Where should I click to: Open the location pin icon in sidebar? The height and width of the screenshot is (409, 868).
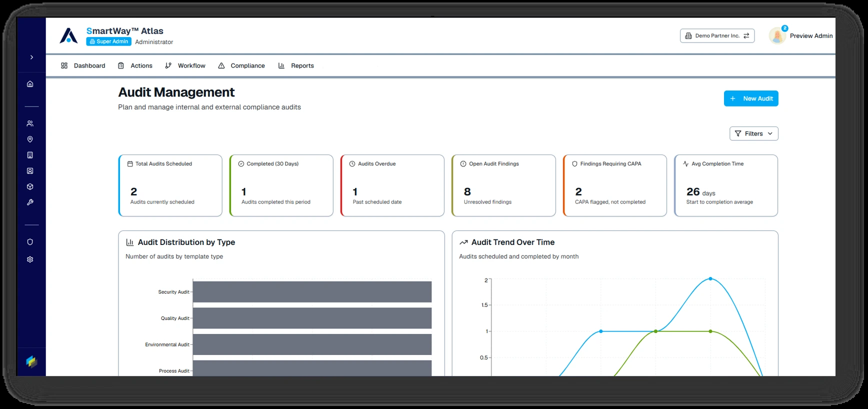pyautogui.click(x=30, y=139)
